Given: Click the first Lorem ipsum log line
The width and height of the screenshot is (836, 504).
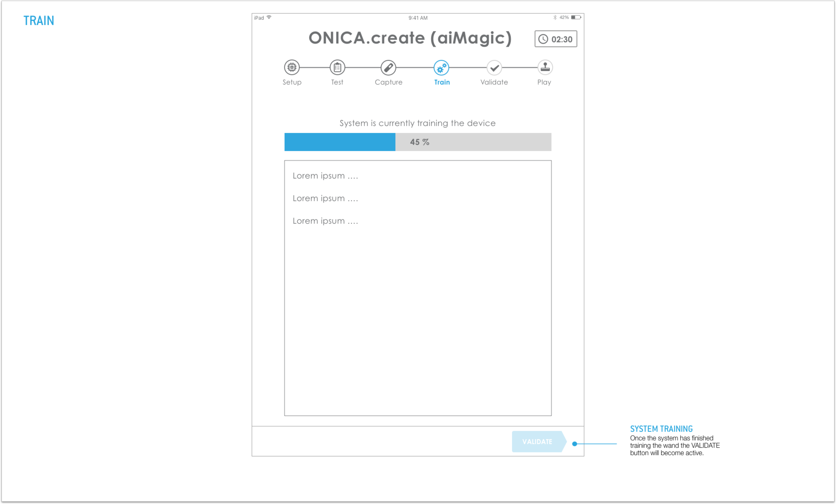Looking at the screenshot, I should tap(325, 176).
